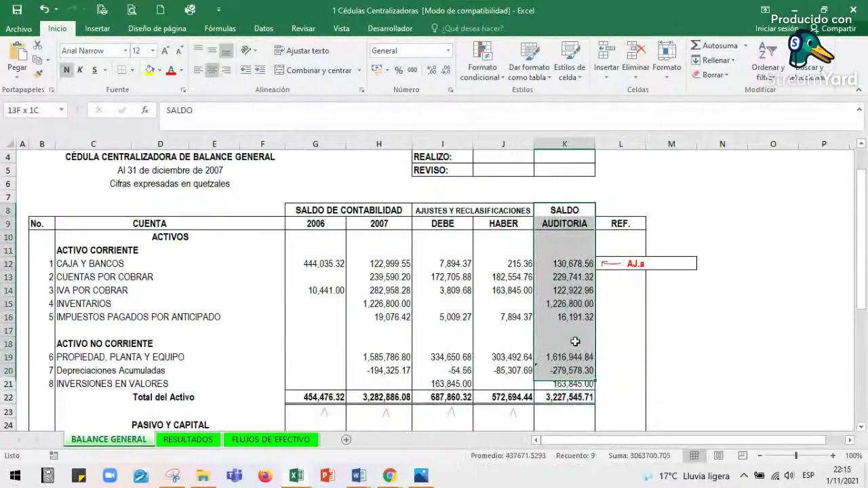
Task: Add a new sheet with the plus button
Action: 346,440
